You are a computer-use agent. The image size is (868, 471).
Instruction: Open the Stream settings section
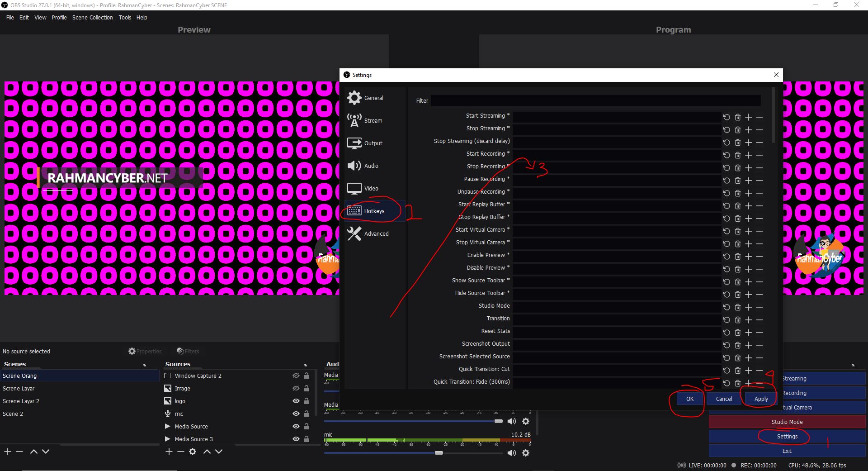(x=373, y=120)
